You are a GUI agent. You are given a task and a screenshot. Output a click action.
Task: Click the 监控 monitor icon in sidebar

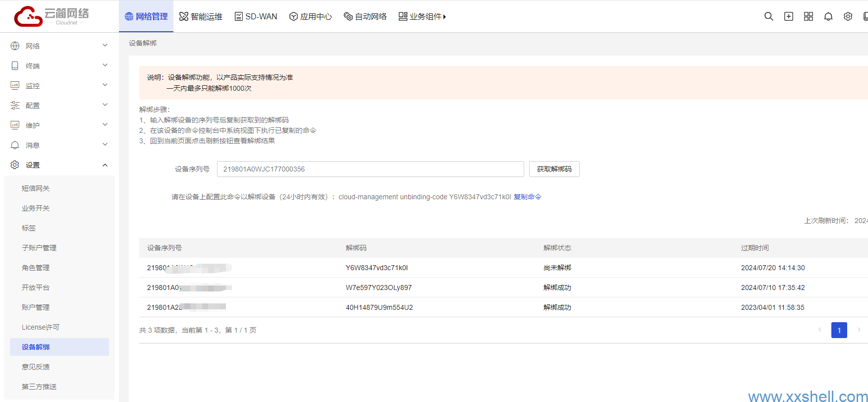(x=15, y=85)
